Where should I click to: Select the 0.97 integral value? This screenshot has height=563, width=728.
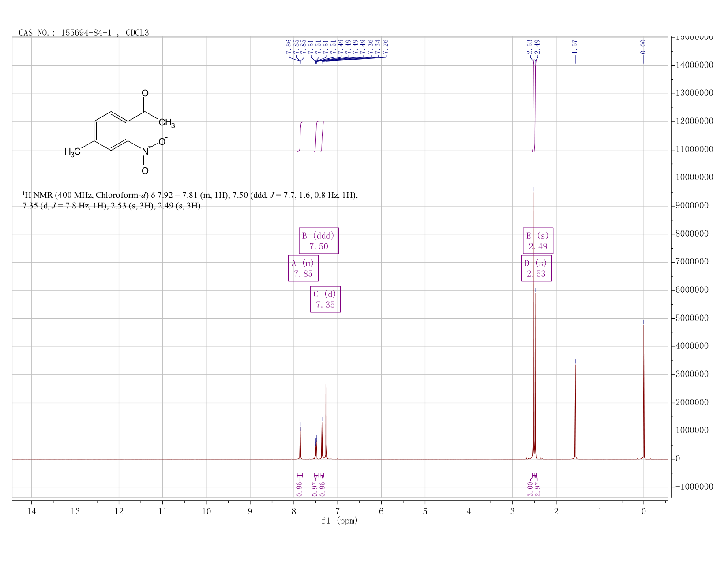(315, 489)
